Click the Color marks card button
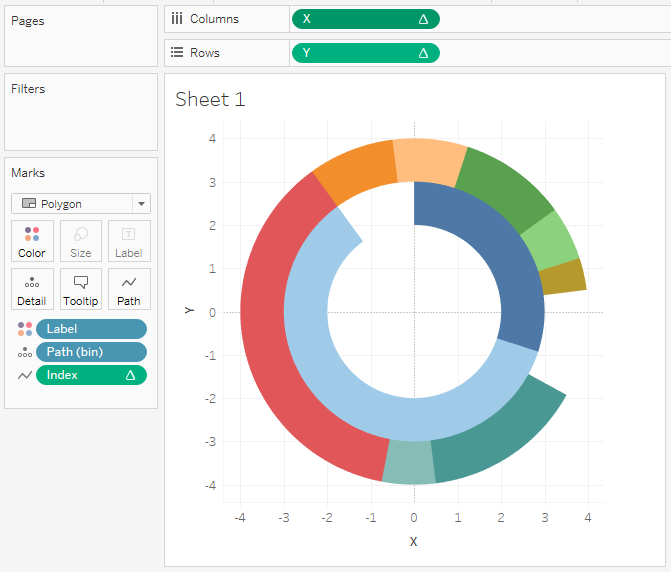This screenshot has width=671, height=572. (32, 241)
